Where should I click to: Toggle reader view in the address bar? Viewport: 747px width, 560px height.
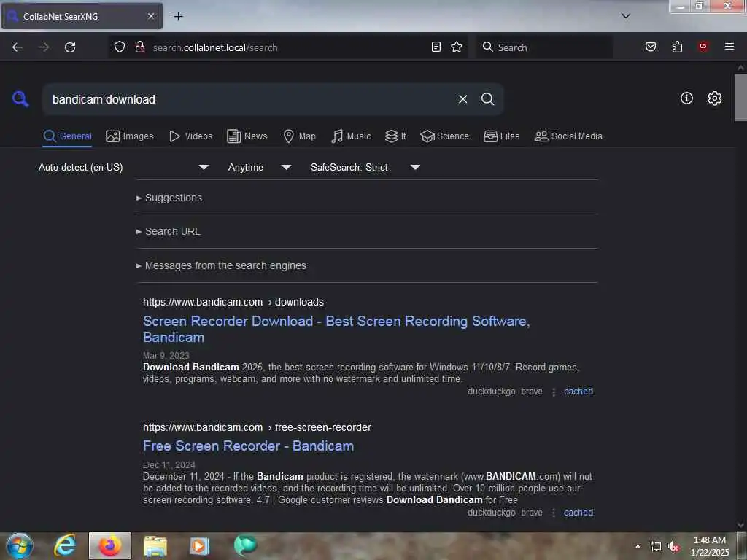click(436, 47)
